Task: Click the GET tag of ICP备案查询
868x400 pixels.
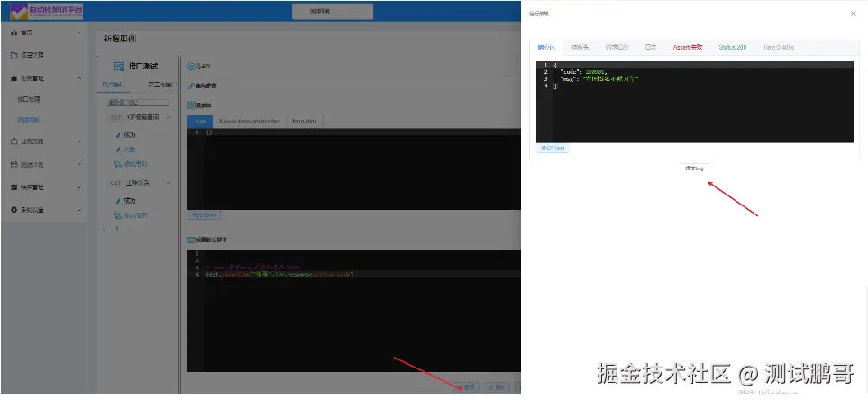Action: (x=115, y=117)
